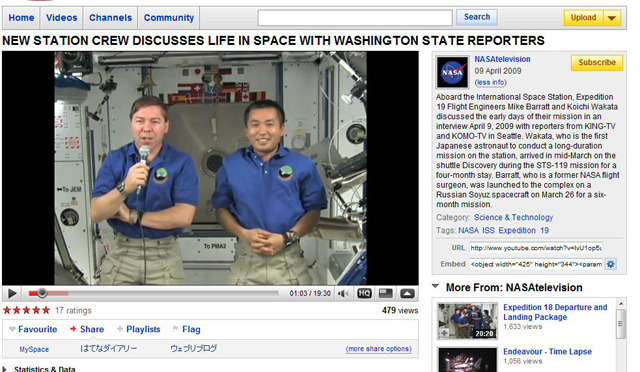Share to はてなダイアリー
640x372 pixels.
pos(109,348)
